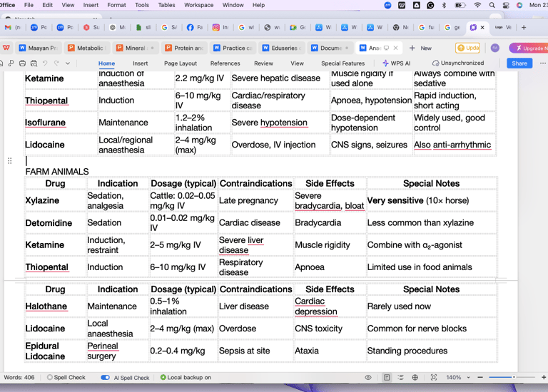Click the zoom in plus button
This screenshot has height=392, width=548.
click(x=544, y=377)
